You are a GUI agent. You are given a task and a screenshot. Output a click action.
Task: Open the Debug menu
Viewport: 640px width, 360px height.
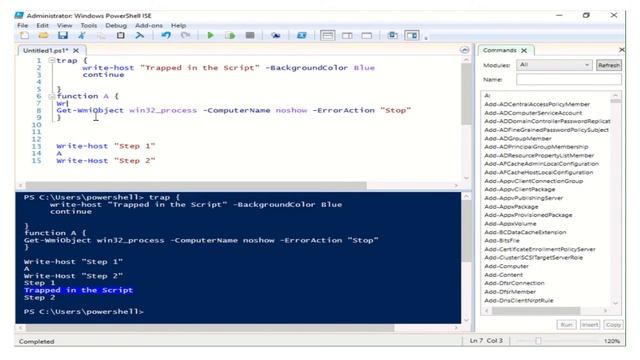tap(116, 25)
